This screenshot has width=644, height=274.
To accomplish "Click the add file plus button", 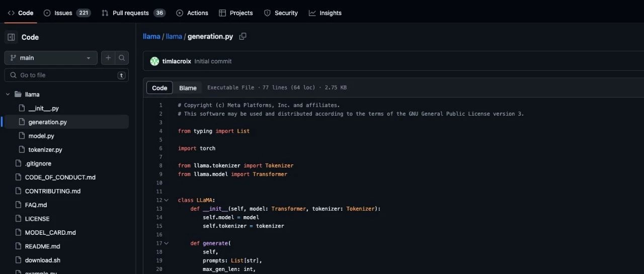I will [108, 58].
